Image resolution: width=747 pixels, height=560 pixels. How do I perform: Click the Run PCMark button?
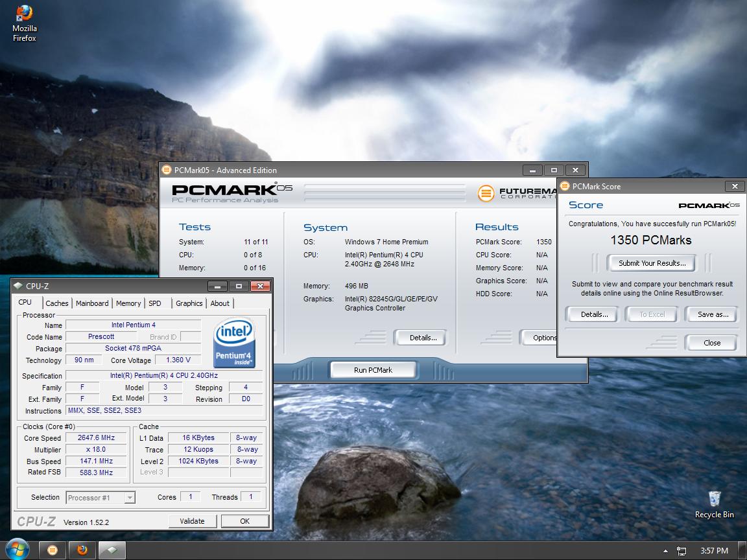(x=373, y=370)
